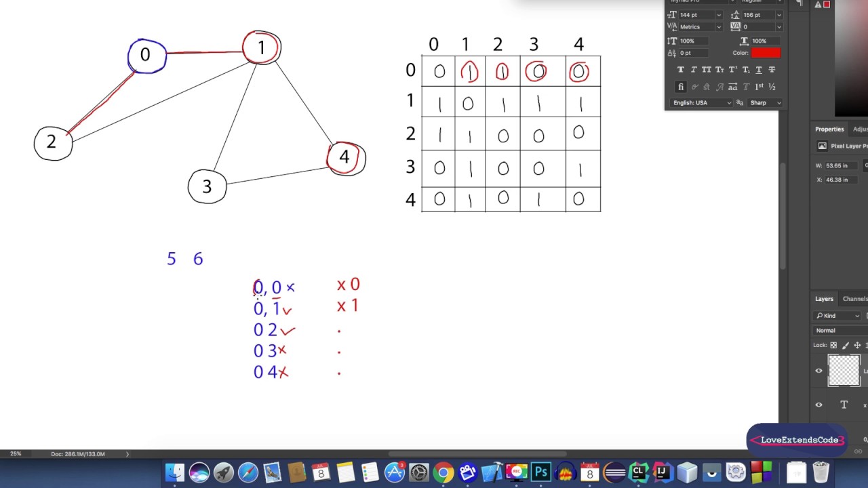Open Normal blend mode dropdown
The width and height of the screenshot is (868, 488).
(x=841, y=331)
